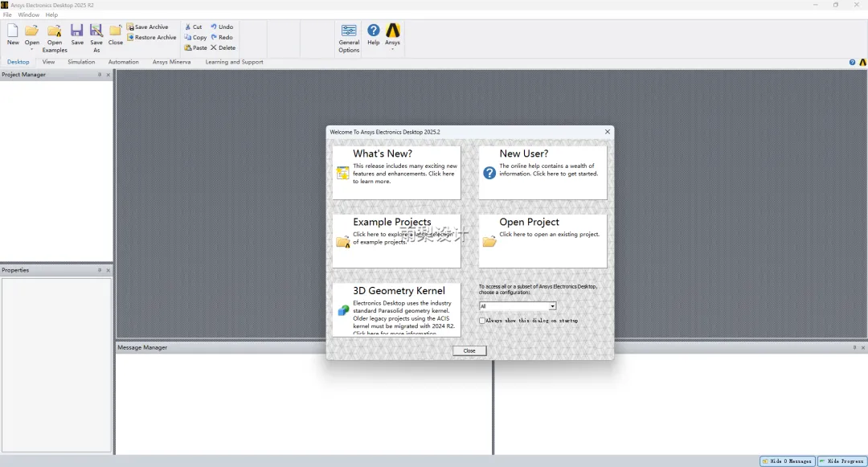Click the Close button in Welcome dialog

click(x=469, y=350)
